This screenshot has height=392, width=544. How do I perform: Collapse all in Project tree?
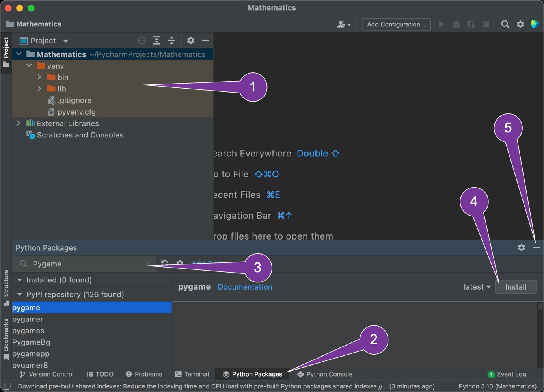point(172,40)
